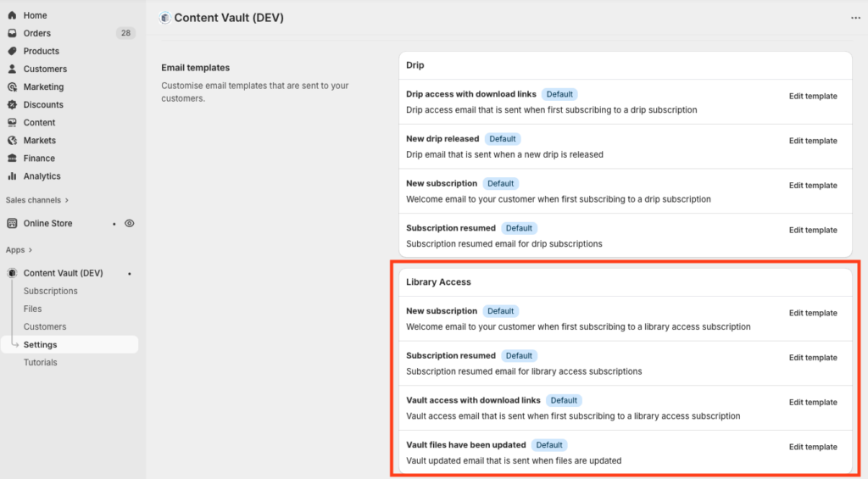This screenshot has height=479, width=868.
Task: Open Discounts section
Action: tap(43, 104)
